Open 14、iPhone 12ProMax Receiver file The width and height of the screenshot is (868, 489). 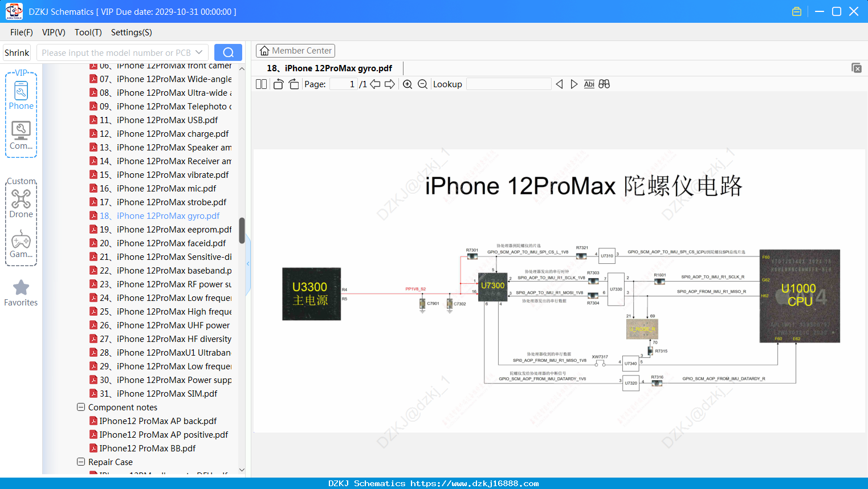[x=161, y=161]
